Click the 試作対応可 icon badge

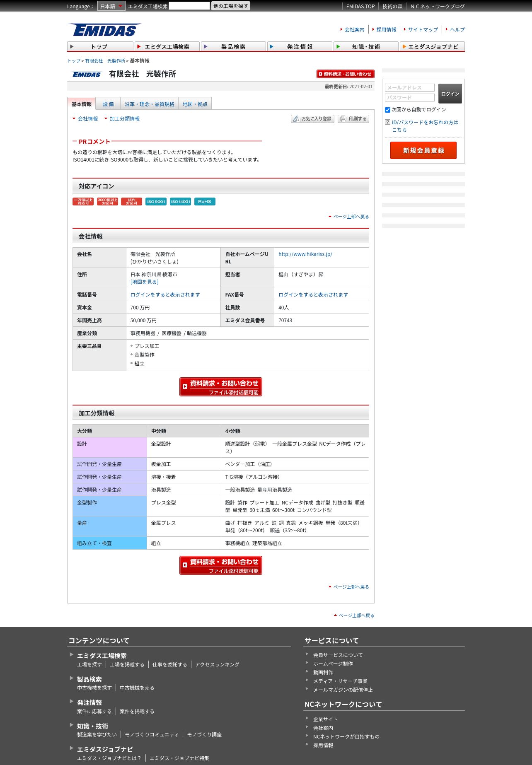point(131,202)
